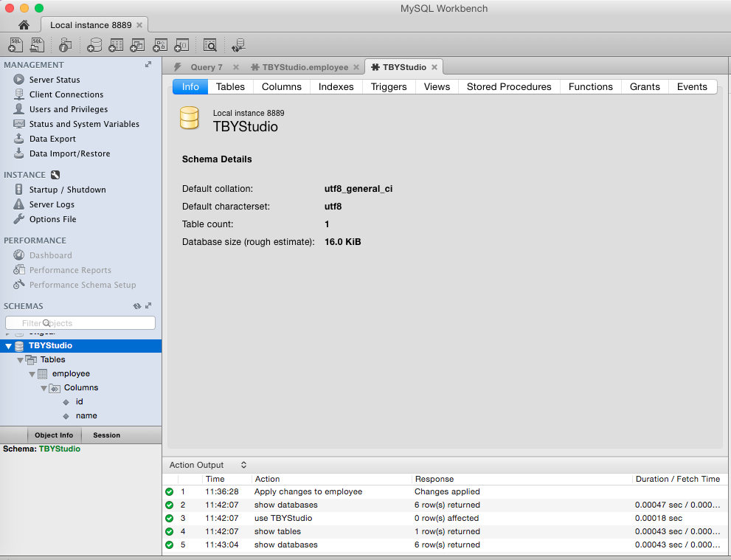Collapse the TBYStudio schema node

point(8,346)
